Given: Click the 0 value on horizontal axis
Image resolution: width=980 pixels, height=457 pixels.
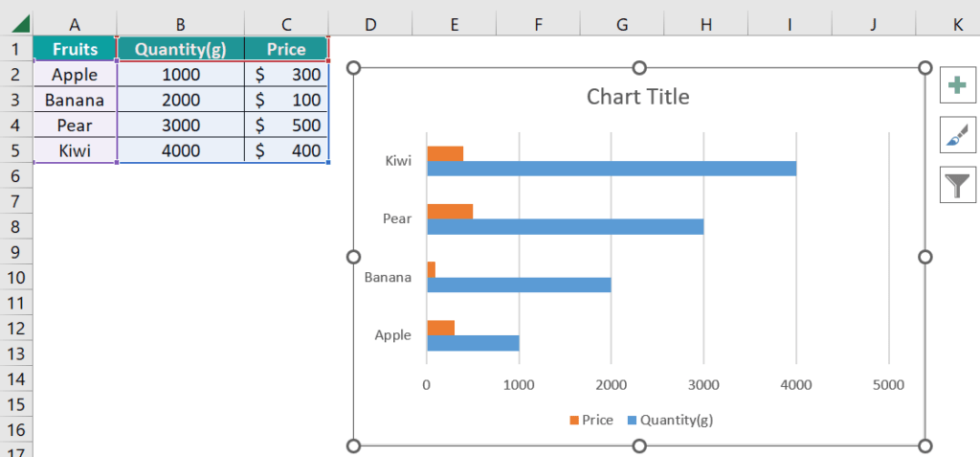Looking at the screenshot, I should (426, 385).
